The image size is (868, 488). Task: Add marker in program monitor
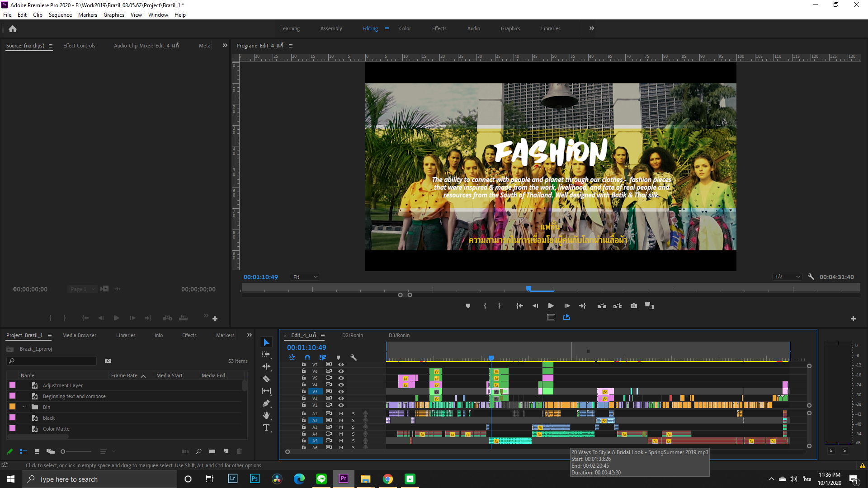click(468, 306)
